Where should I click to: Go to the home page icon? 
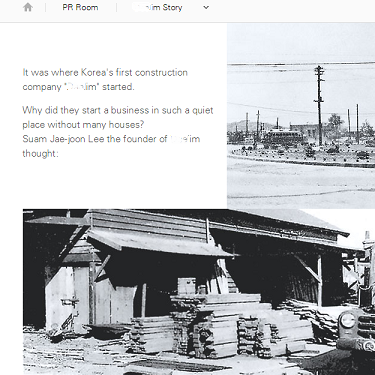[28, 7]
